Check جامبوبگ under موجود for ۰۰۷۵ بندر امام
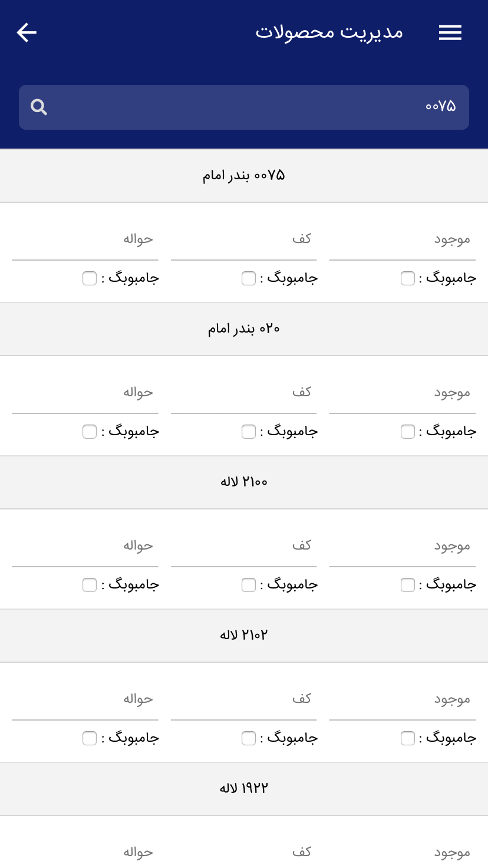This screenshot has width=488, height=868. [408, 278]
